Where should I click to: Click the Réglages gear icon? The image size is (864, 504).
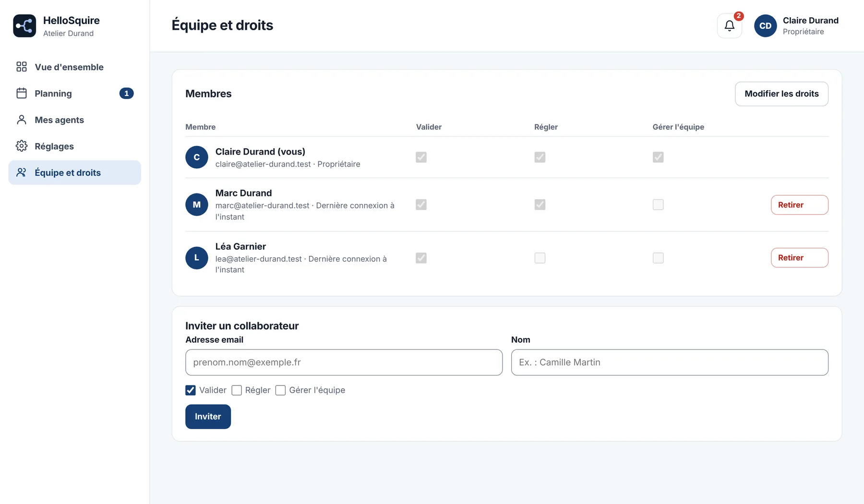[22, 146]
